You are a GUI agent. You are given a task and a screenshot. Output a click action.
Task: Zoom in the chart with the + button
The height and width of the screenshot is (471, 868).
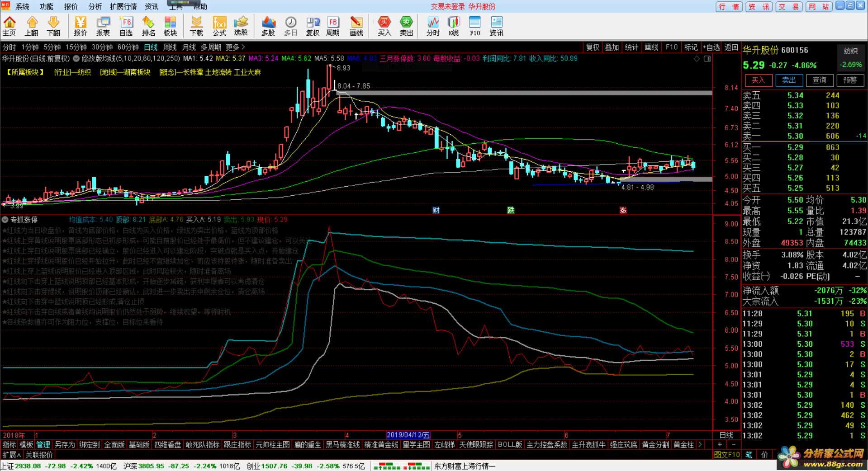click(720, 445)
